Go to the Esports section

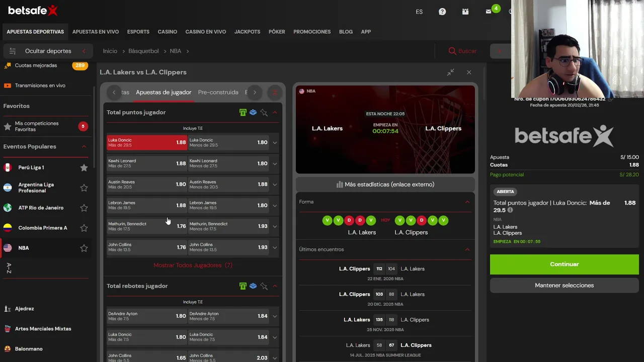coord(138,32)
